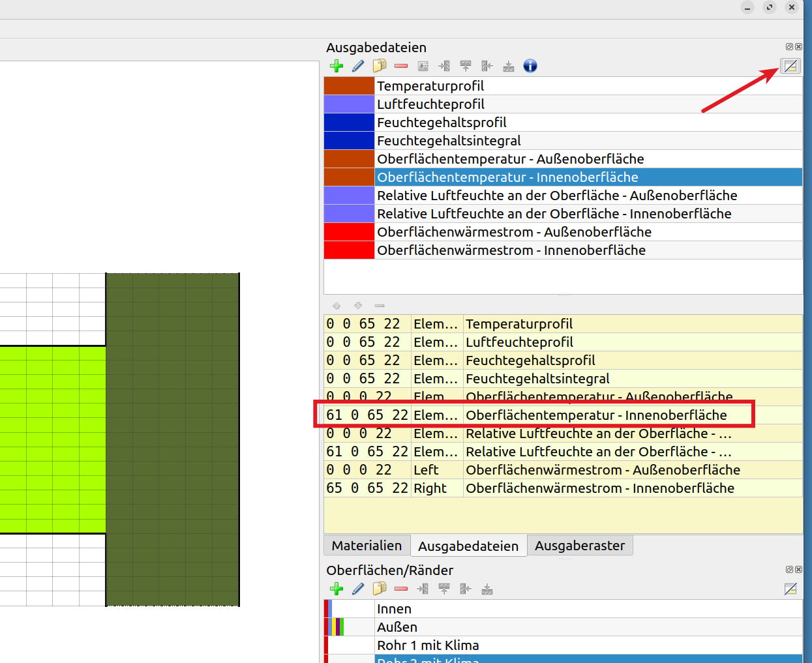The height and width of the screenshot is (663, 812).
Task: Select the Right Oberflächenwärmestrom - Innenoberfläche assignment
Action: point(563,488)
